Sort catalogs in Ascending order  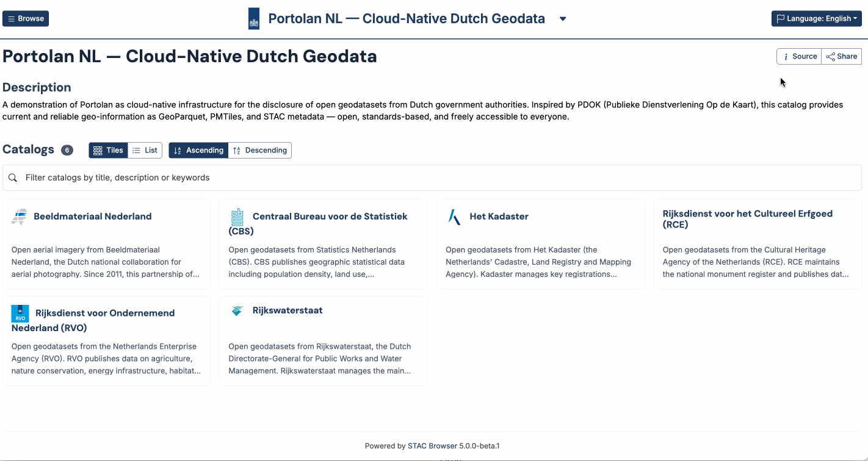[x=198, y=150]
